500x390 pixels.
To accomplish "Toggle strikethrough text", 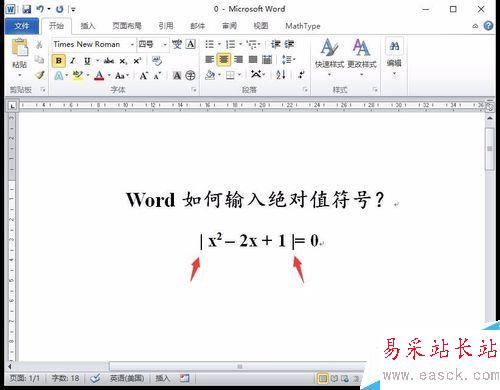I will [109, 61].
